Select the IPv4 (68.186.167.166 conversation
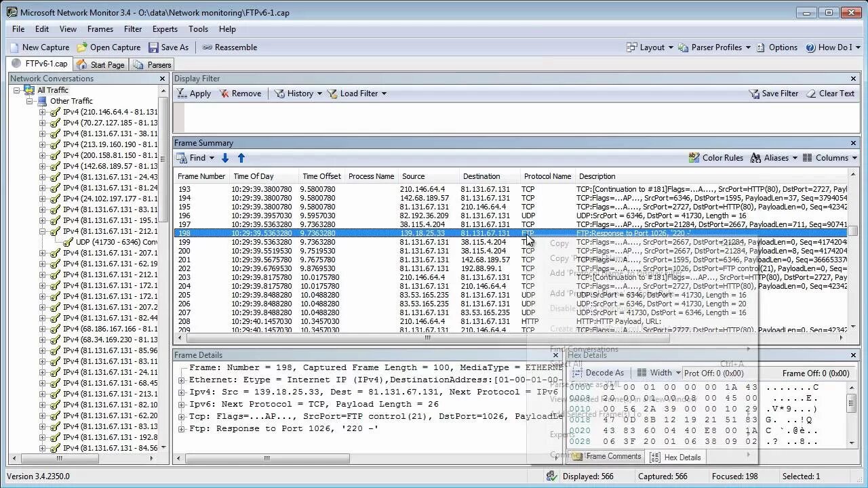Viewport: 868px width, 488px height. point(110,329)
